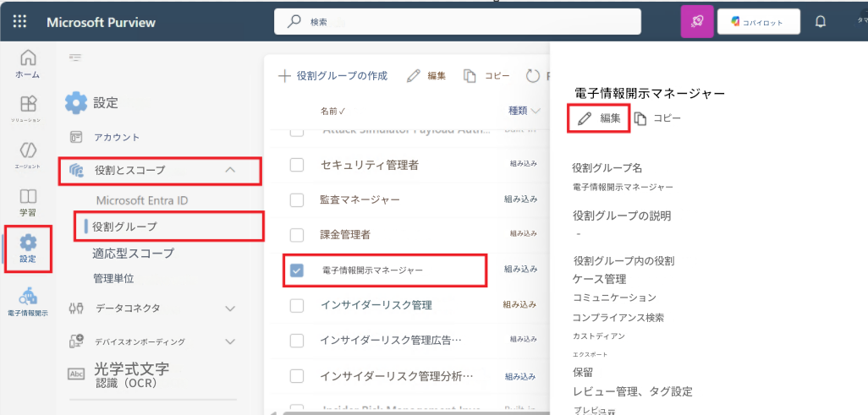Viewport: 868px width, 415px height.
Task: Open インサイダーリスク管理広告… role group
Action: coord(390,341)
